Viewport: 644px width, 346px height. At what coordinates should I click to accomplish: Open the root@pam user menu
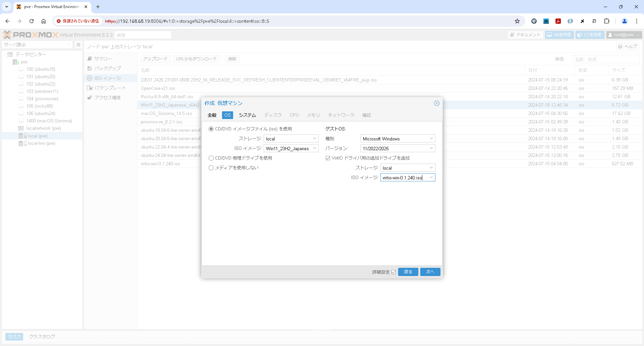624,35
